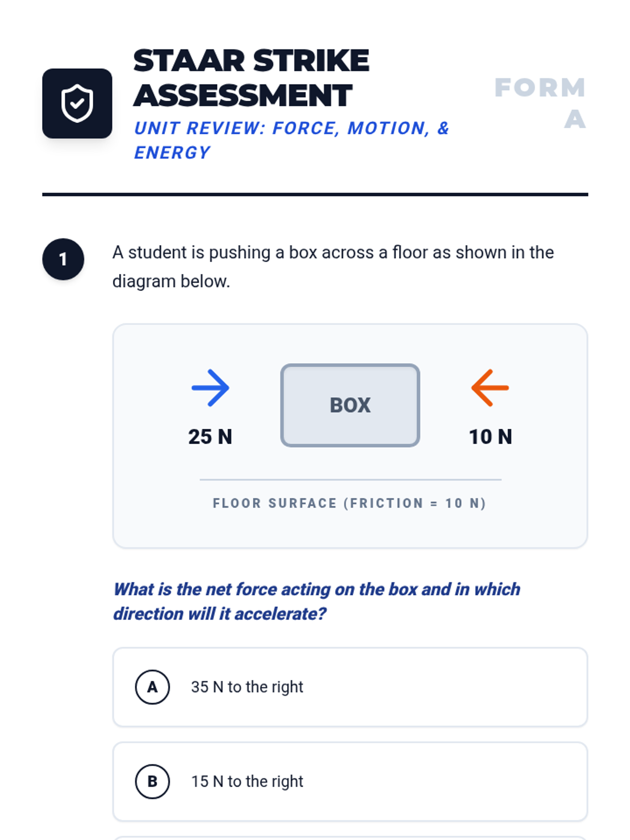Image resolution: width=630 pixels, height=840 pixels.
Task: Click the FORM A label
Action: (540, 103)
